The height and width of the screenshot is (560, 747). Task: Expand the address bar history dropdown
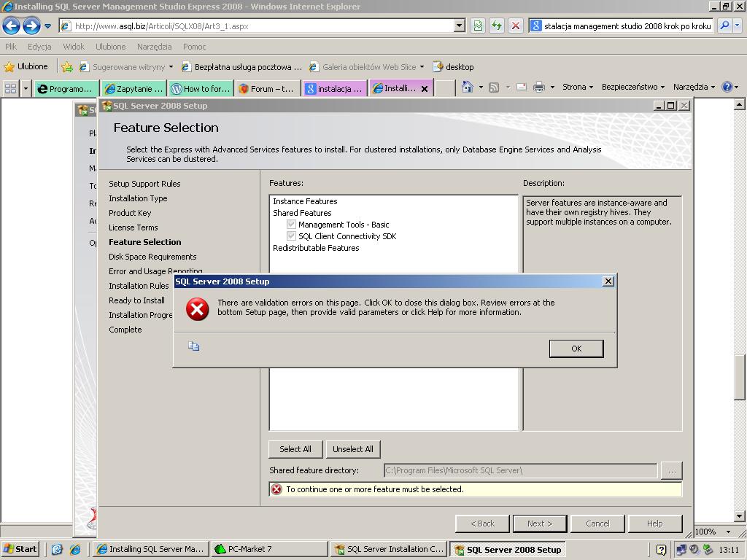tap(460, 26)
